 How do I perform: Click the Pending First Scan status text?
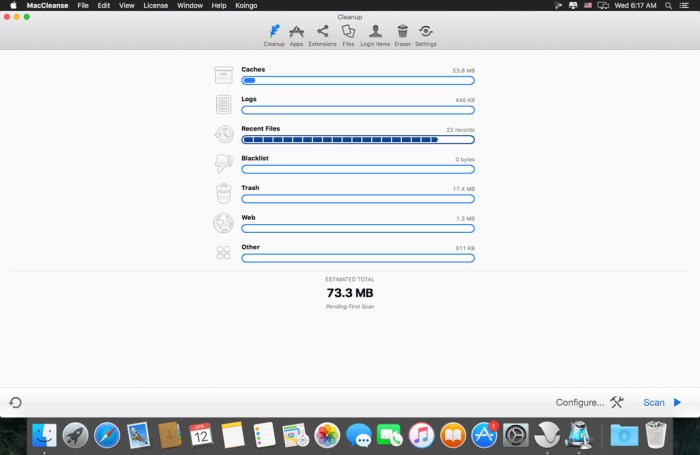tap(350, 307)
